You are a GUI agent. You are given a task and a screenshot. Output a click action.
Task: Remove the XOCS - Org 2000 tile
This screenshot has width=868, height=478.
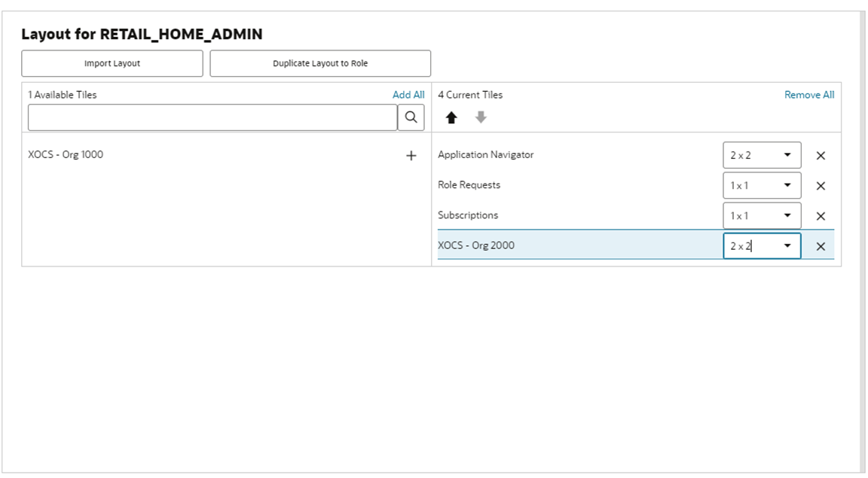coord(820,245)
